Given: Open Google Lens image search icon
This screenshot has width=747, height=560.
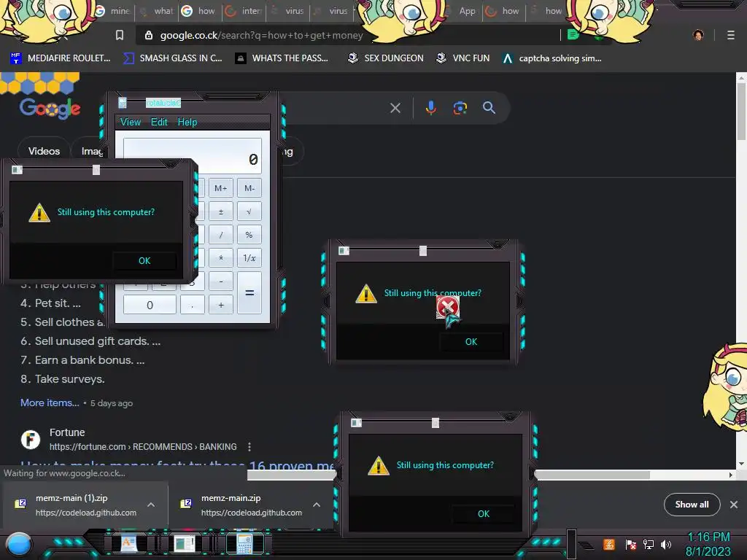Looking at the screenshot, I should (x=460, y=108).
